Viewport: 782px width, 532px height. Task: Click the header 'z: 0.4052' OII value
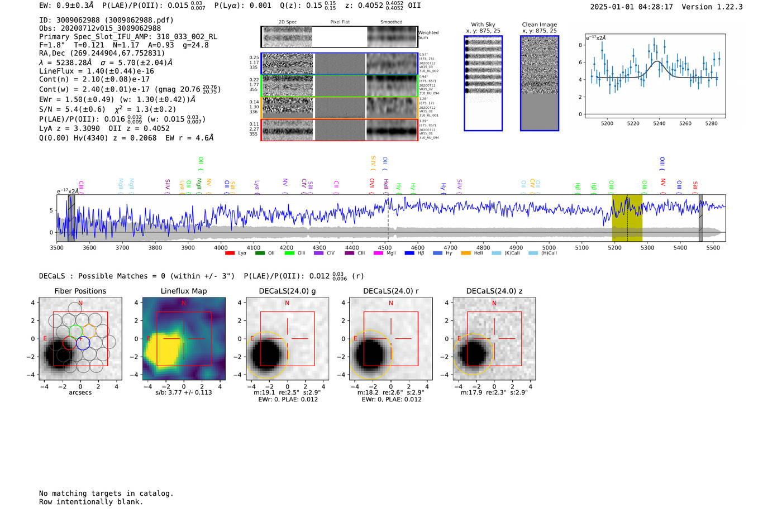(x=383, y=6)
